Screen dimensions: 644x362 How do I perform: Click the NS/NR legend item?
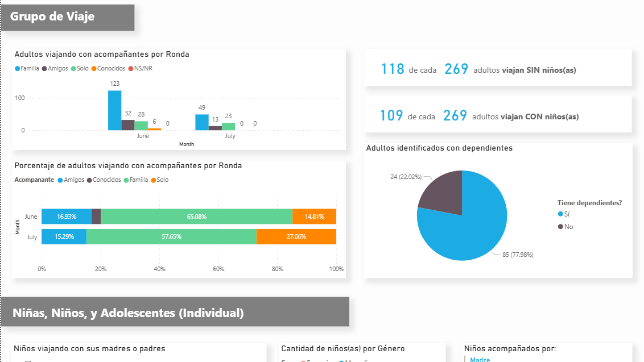(x=142, y=69)
